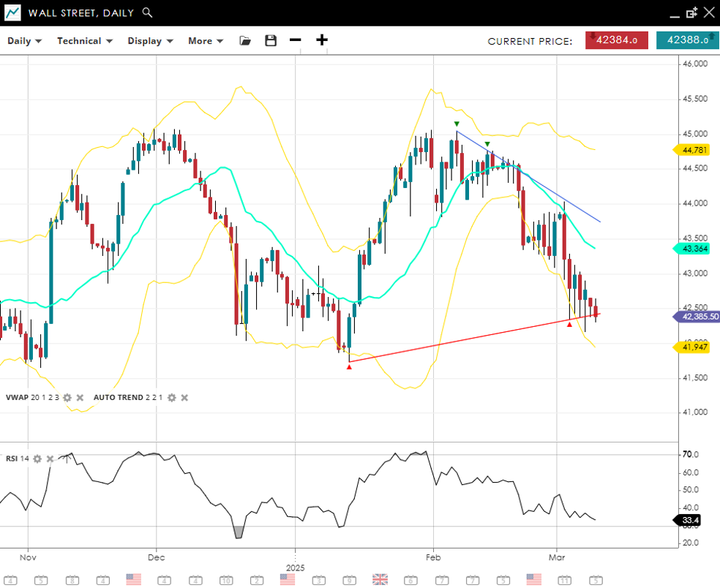
Task: Click the search magnifier beside Wall Street, Daily
Action: pyautogui.click(x=147, y=12)
